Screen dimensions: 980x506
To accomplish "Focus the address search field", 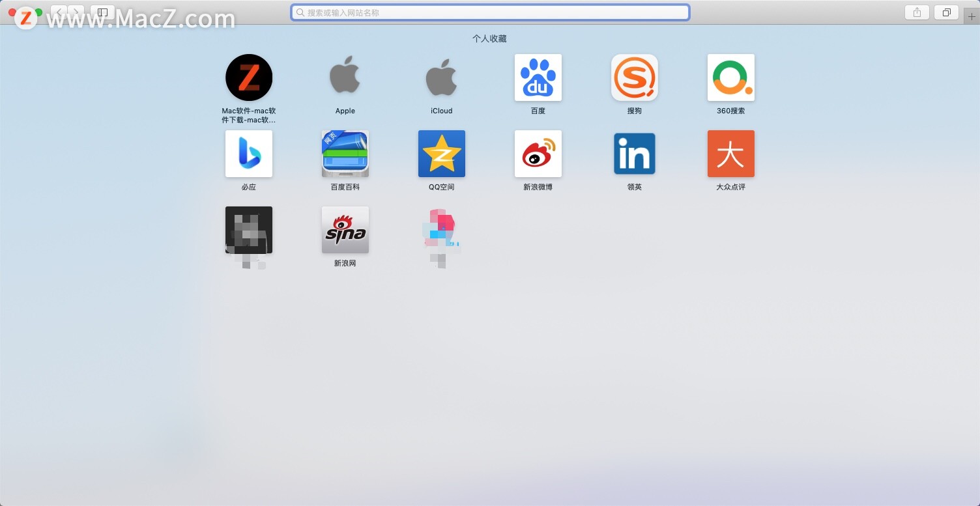I will 490,12.
